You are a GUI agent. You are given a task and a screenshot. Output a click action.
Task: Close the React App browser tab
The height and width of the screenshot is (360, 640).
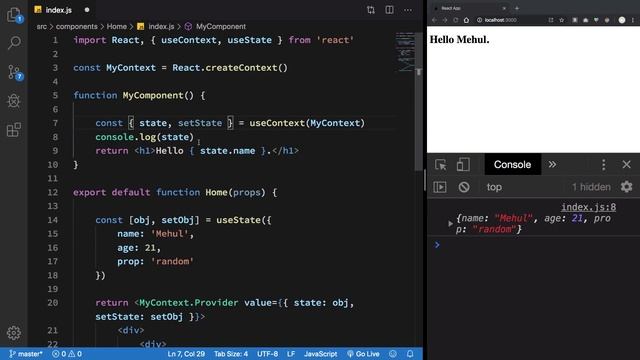click(x=504, y=8)
